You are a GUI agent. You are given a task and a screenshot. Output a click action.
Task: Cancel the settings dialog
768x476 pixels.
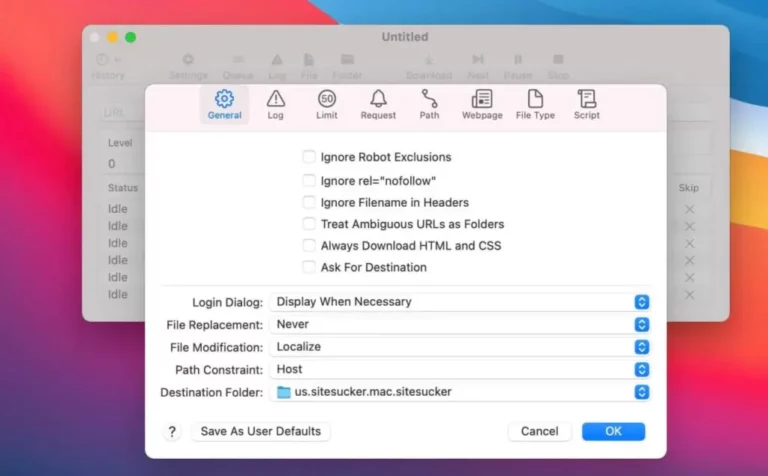(539, 431)
